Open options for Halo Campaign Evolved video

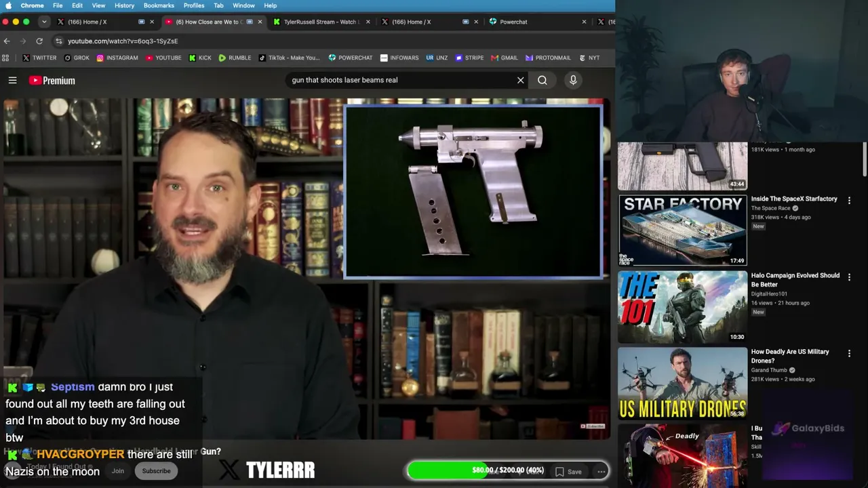(849, 277)
